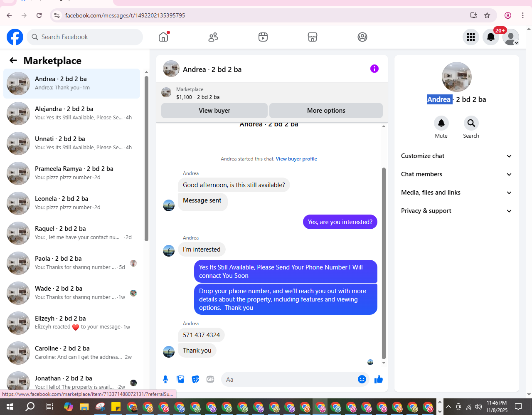The height and width of the screenshot is (415, 532).
Task: Open the Wade conversation
Action: click(x=71, y=293)
